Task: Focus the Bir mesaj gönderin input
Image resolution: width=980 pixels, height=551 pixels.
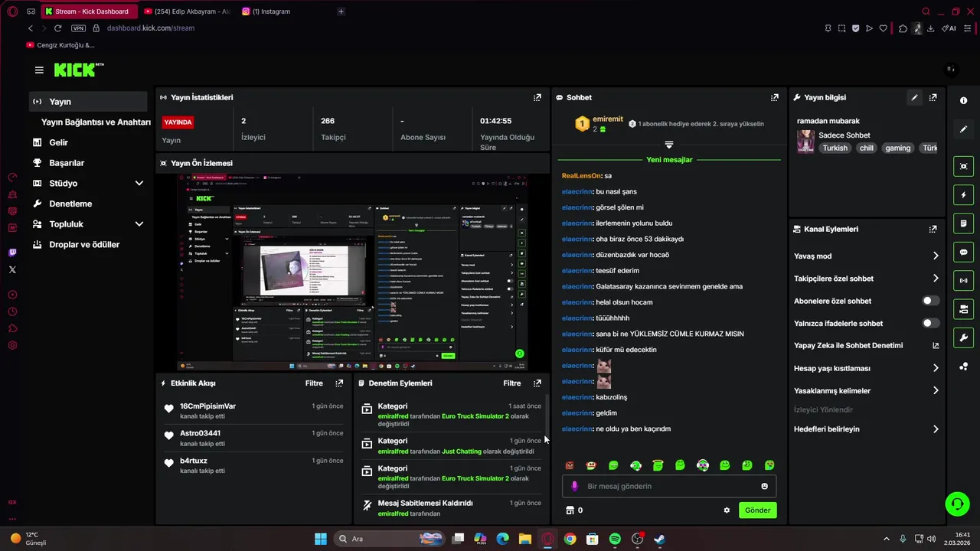Action: point(668,486)
